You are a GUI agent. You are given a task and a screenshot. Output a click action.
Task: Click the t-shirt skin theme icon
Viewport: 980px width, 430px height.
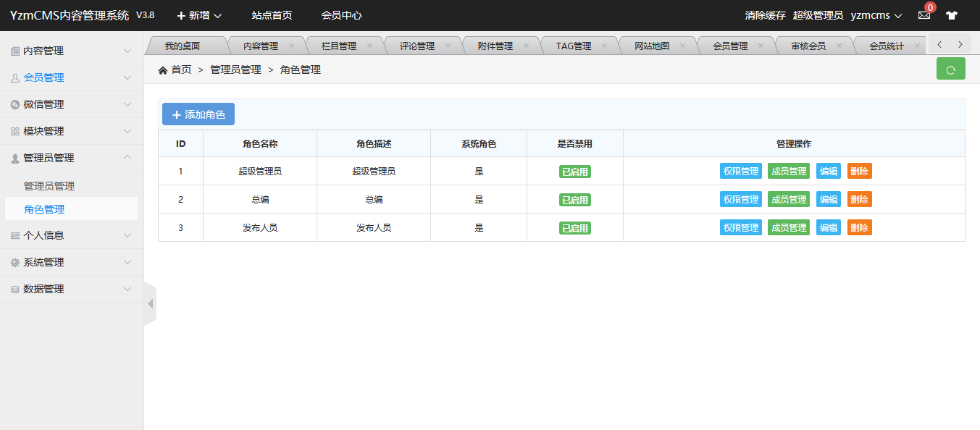[x=951, y=15]
